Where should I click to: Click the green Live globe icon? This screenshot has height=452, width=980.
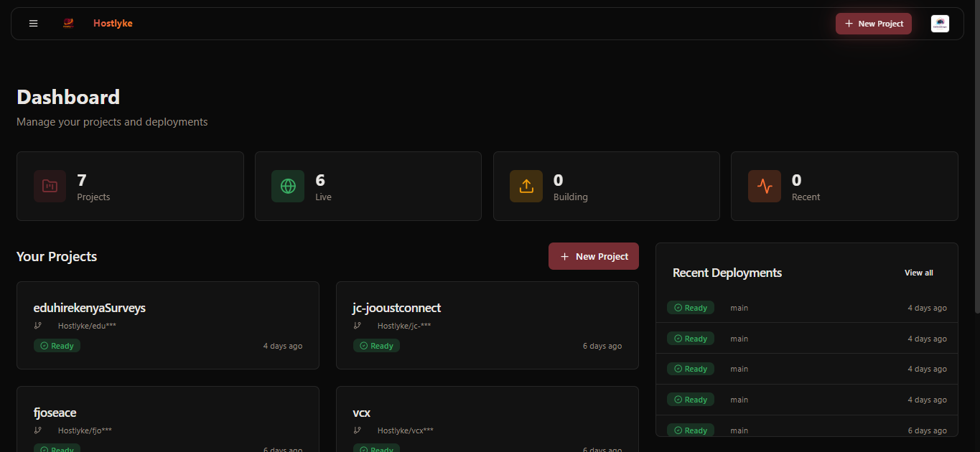(287, 186)
